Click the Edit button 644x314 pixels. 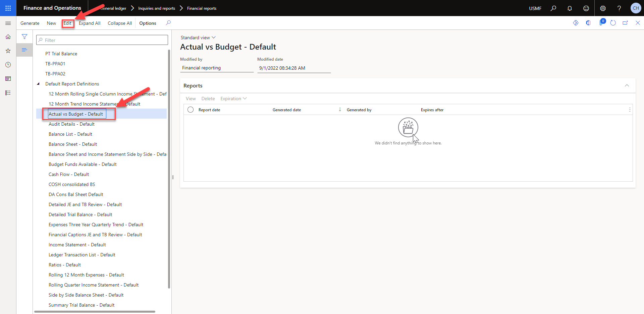[x=67, y=23]
